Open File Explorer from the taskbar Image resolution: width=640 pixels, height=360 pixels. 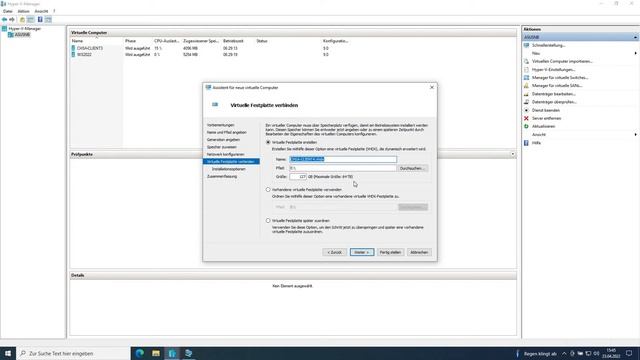(x=156, y=353)
